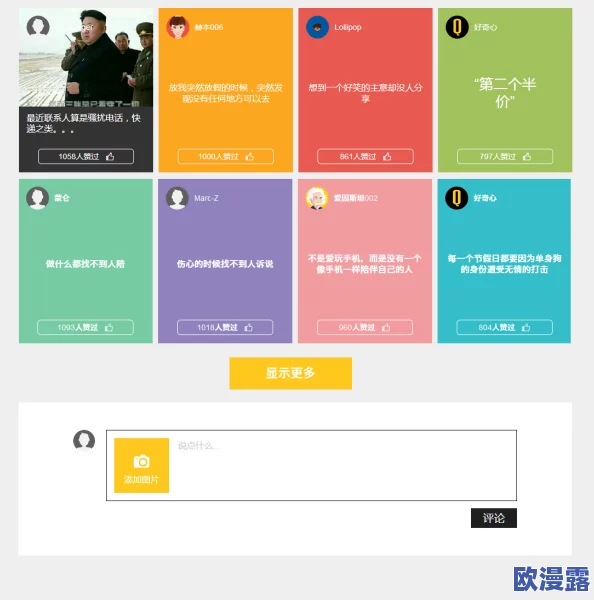The width and height of the screenshot is (594, 600).
Task: Click the 960人赞过 like button
Action: 365,327
